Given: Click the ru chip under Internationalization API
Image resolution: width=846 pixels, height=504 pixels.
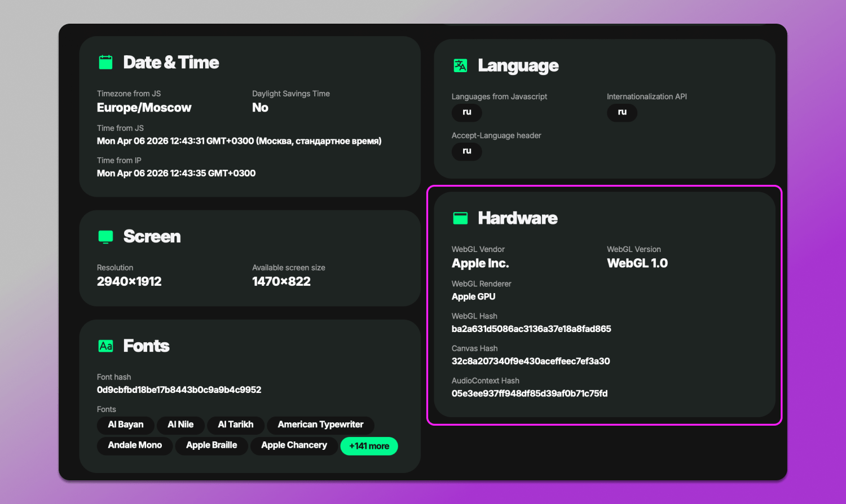Looking at the screenshot, I should point(622,112).
